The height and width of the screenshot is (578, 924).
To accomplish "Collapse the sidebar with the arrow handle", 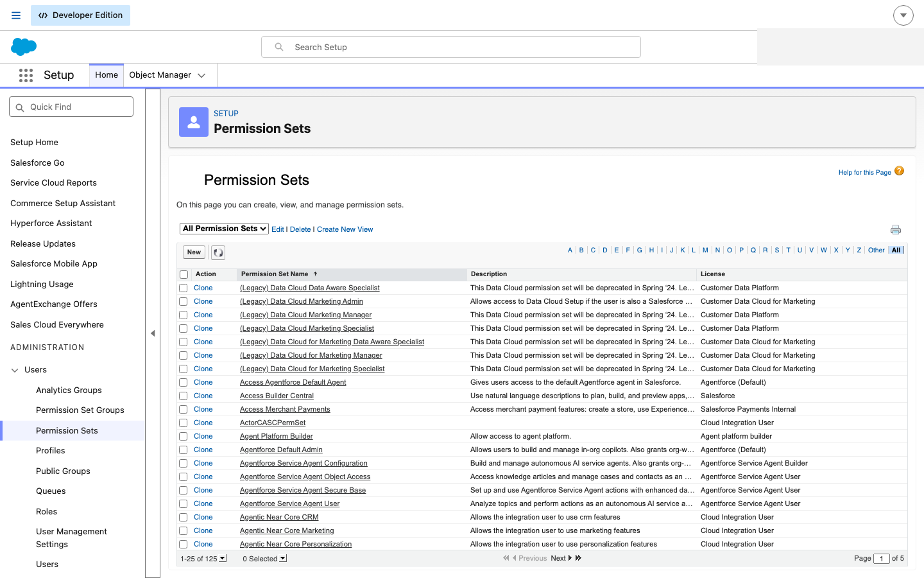I will pyautogui.click(x=153, y=333).
